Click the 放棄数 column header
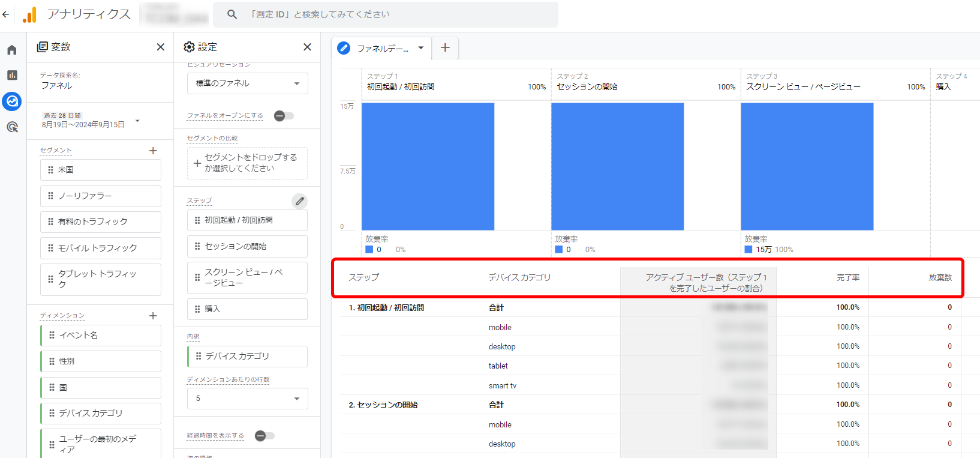Image resolution: width=980 pixels, height=458 pixels. click(x=940, y=277)
